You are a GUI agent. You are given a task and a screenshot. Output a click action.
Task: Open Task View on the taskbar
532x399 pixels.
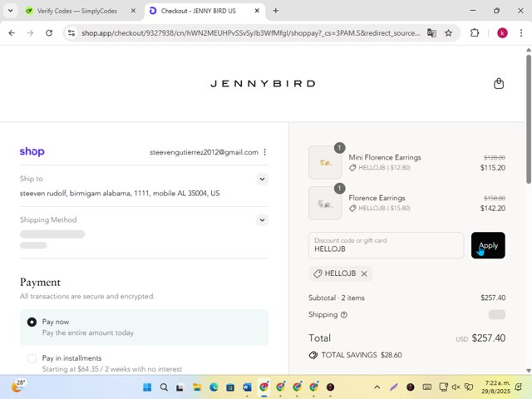[180, 387]
